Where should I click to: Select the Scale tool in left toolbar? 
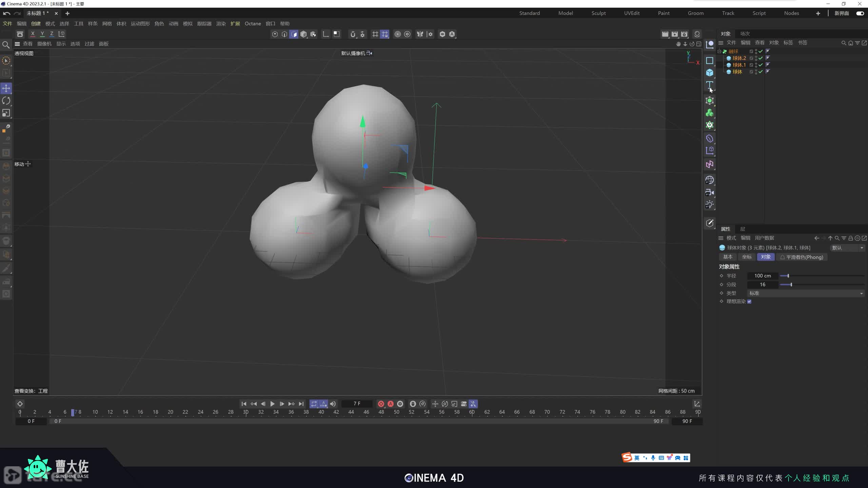coord(6,113)
